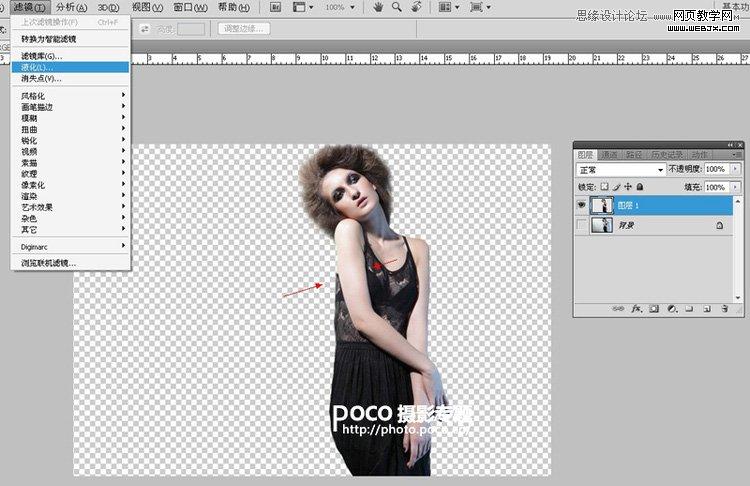Screen dimensions: 750x486
Task: Click the layers list scroll-up arrow
Action: [738, 201]
